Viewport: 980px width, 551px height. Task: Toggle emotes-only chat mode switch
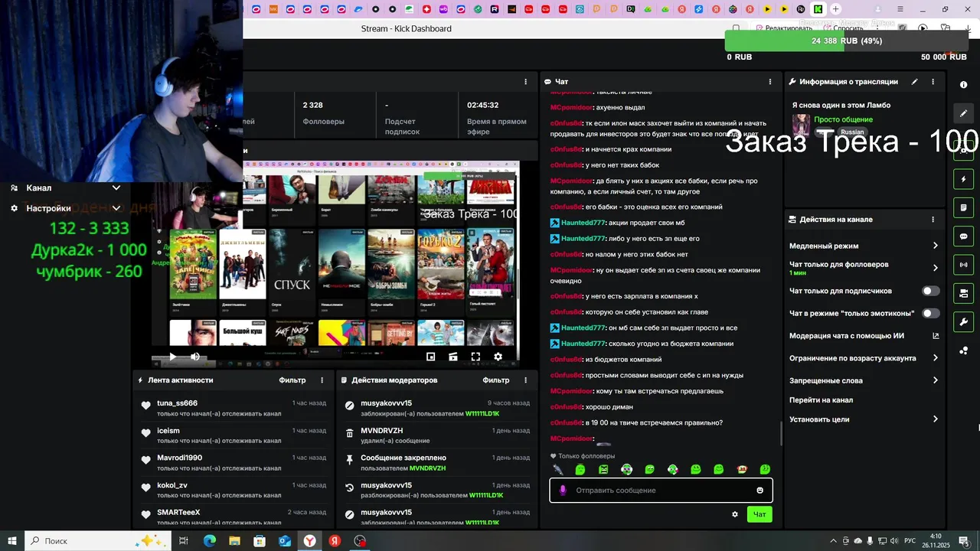point(931,313)
